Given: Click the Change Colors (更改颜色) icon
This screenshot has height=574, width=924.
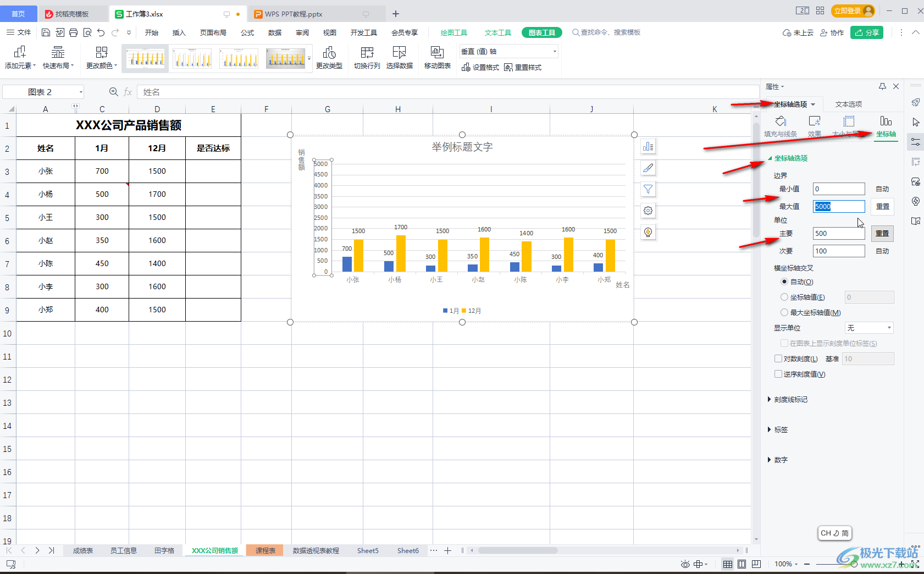Looking at the screenshot, I should click(x=102, y=52).
